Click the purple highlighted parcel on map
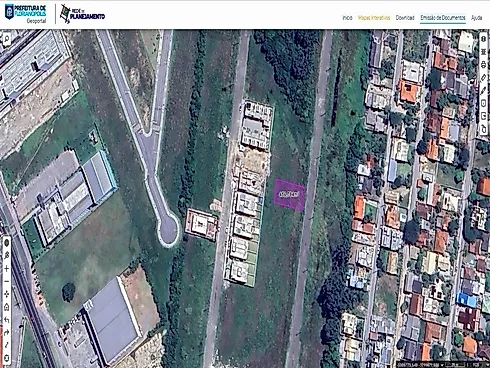 click(x=289, y=195)
